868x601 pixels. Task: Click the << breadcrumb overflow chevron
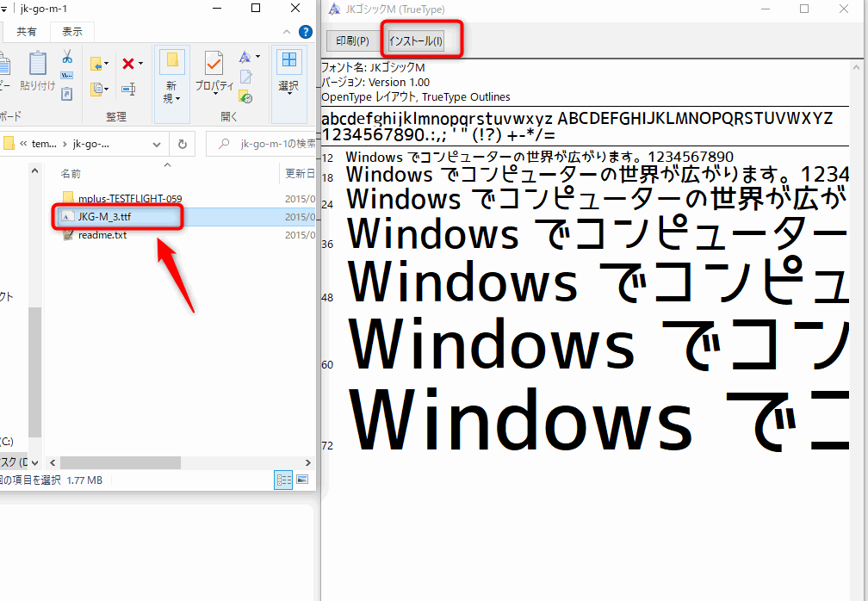click(x=23, y=144)
